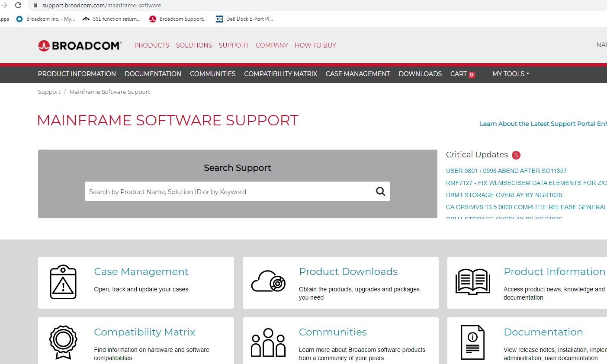Image resolution: width=607 pixels, height=364 pixels.
Task: Open DBM1 STORAGE OVERLAY BY NGR1026 link
Action: click(504, 195)
